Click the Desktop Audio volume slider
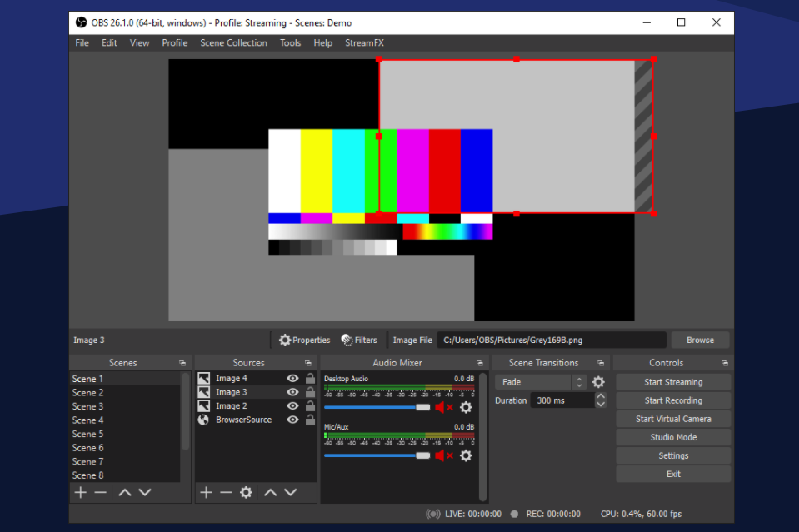Viewport: 799px width, 532px height. point(375,407)
